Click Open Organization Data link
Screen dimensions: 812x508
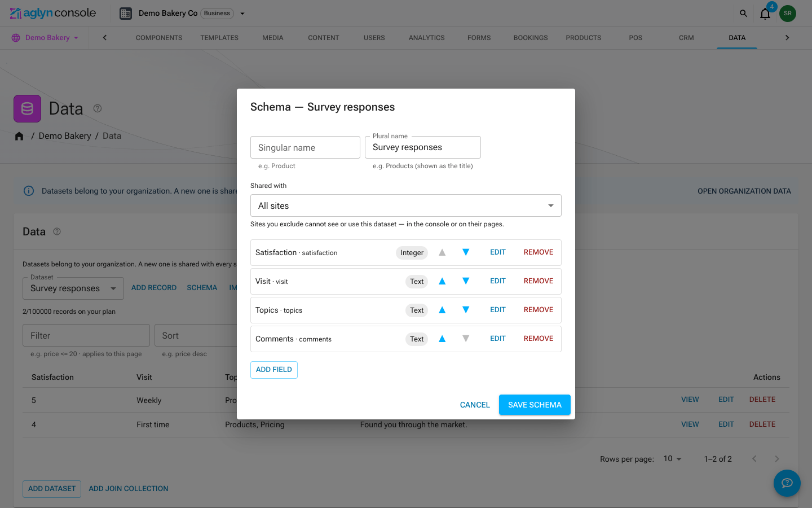pyautogui.click(x=744, y=191)
